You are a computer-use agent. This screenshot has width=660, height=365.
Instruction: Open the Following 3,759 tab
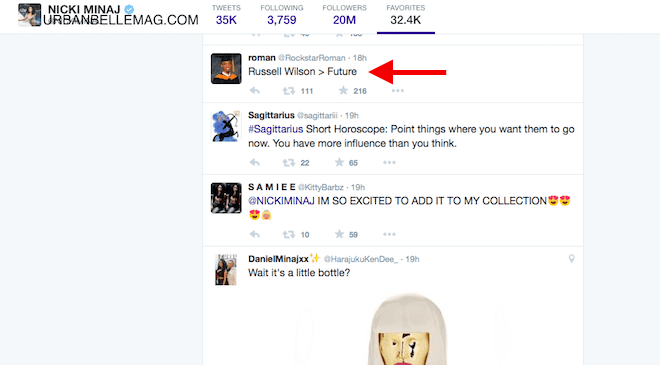pyautogui.click(x=282, y=15)
